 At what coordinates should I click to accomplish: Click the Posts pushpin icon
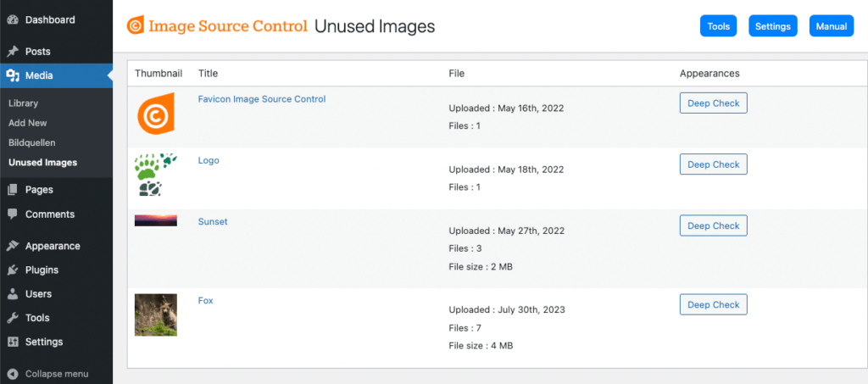pyautogui.click(x=13, y=52)
